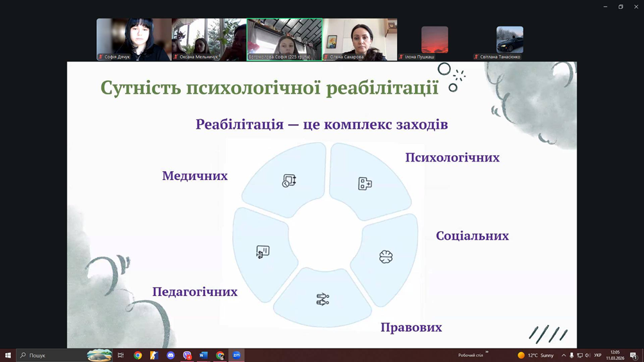Expand hidden system tray icons
Image resolution: width=644 pixels, height=362 pixels.
point(564,356)
